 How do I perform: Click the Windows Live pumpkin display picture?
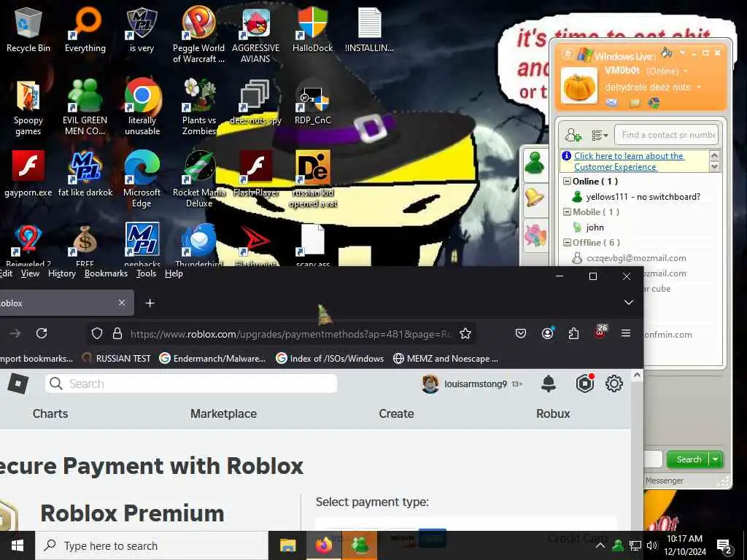(x=578, y=86)
